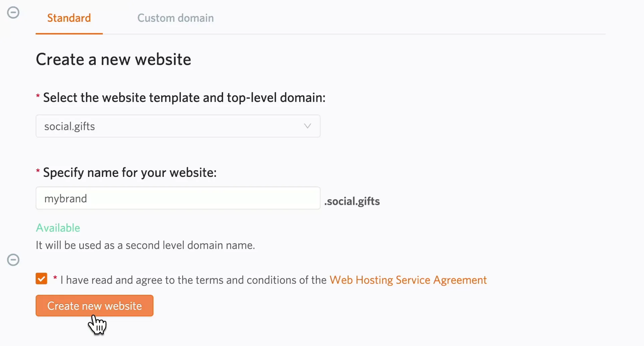This screenshot has width=644, height=346.
Task: Click the red asterisk beside the template label
Action: click(38, 97)
